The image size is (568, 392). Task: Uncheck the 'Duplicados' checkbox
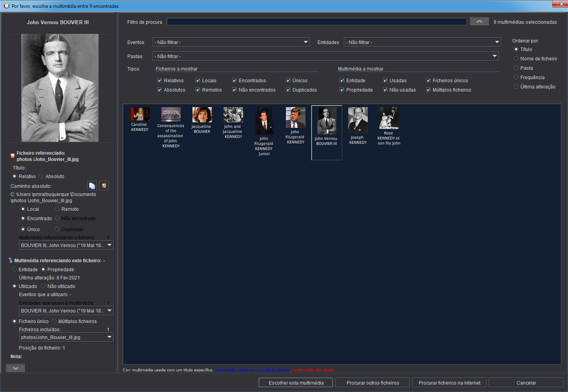(288, 90)
